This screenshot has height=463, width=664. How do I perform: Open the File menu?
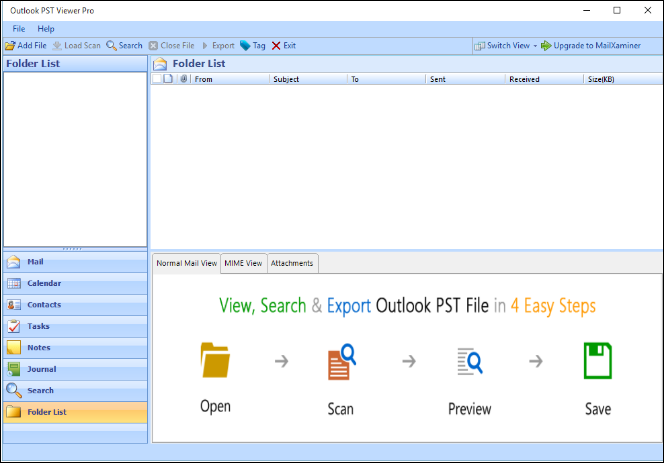tap(19, 29)
